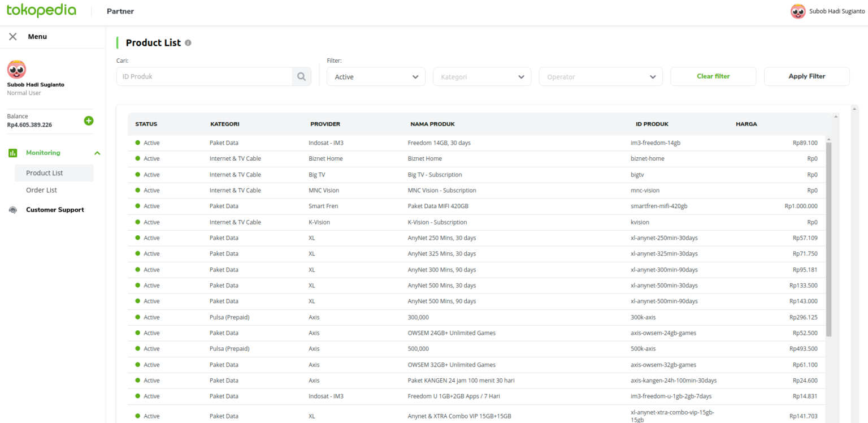
Task: Click the Apply Filter button
Action: [x=806, y=76]
